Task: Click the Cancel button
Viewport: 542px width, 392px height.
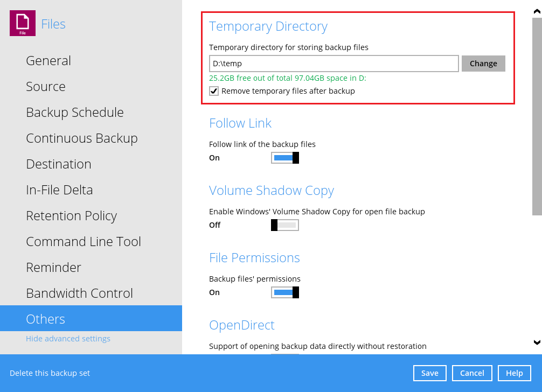Action: pyautogui.click(x=472, y=373)
